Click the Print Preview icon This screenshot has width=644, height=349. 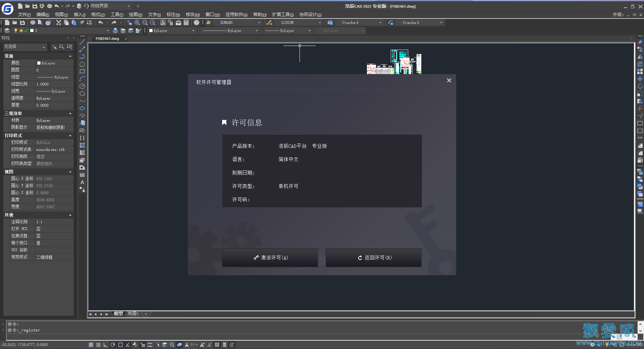(40, 22)
